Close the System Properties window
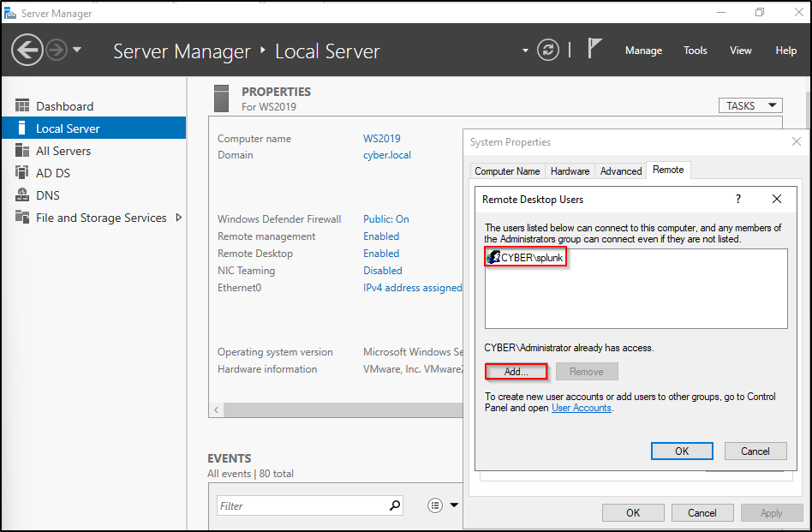The image size is (812, 532). tap(797, 141)
